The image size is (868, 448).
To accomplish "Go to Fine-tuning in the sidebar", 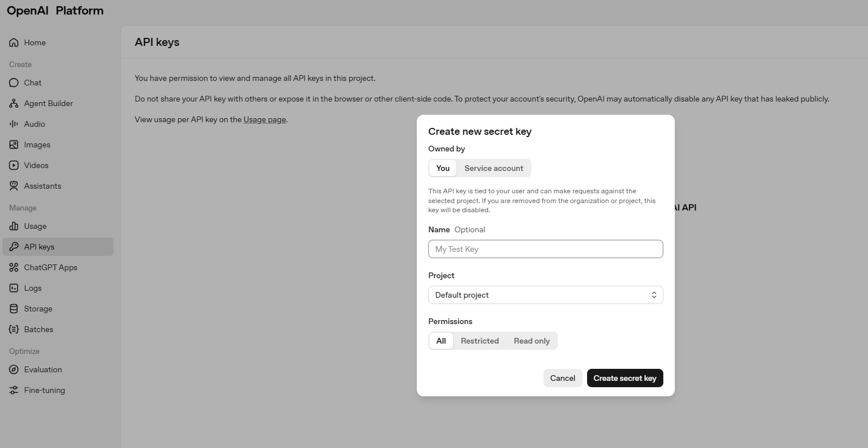I will [44, 390].
